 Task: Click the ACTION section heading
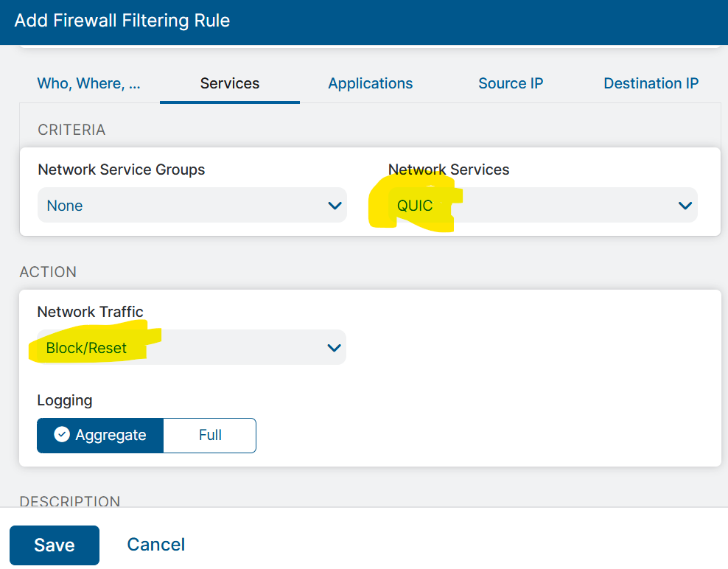coord(48,272)
